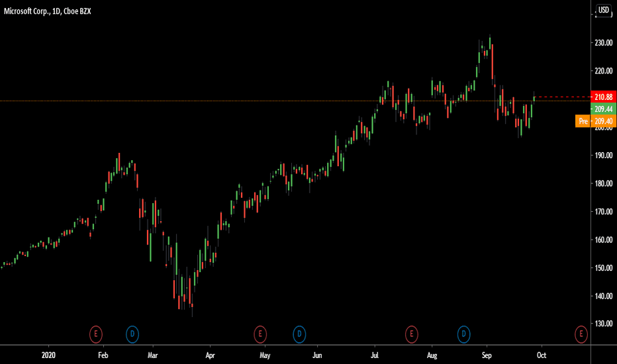
Task: Click the red 210.88 price label
Action: pyautogui.click(x=604, y=97)
